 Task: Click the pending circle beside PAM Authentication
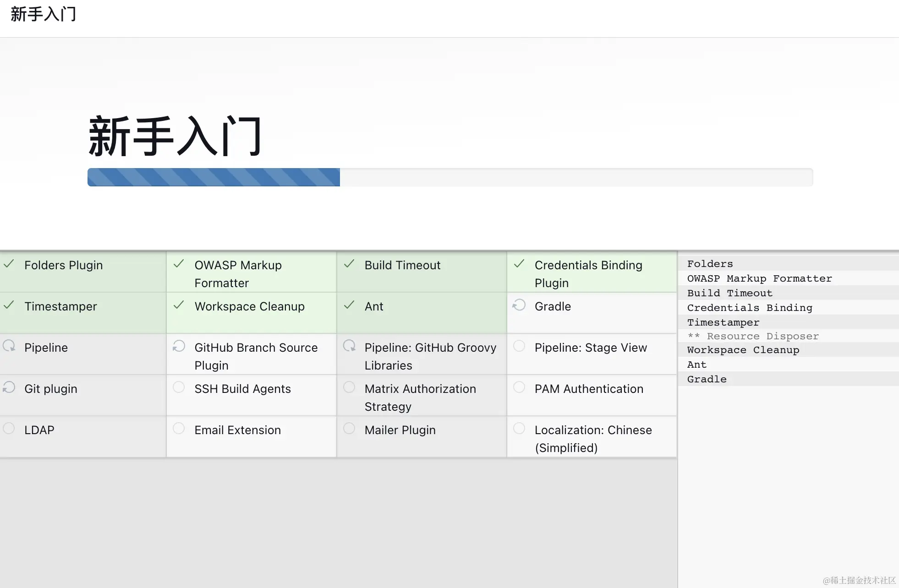coord(519,387)
